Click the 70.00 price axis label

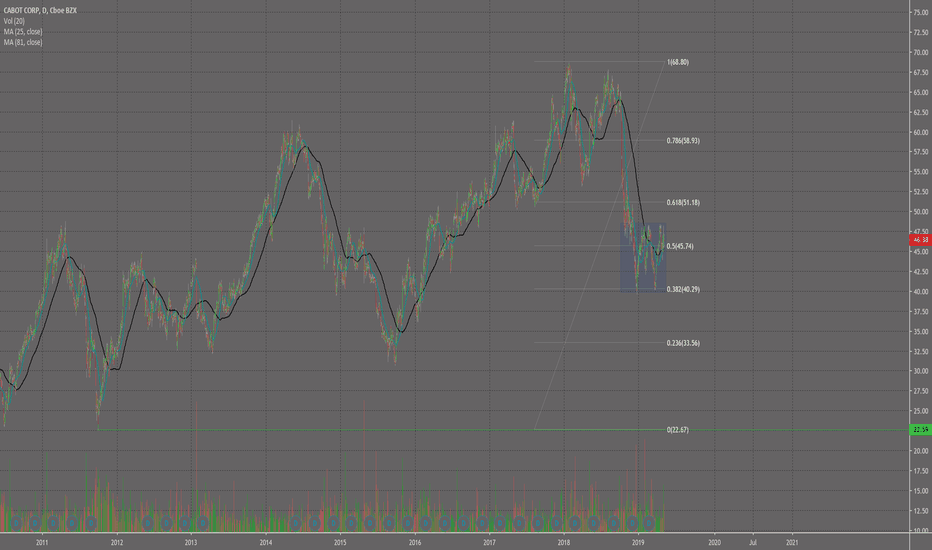click(x=921, y=52)
